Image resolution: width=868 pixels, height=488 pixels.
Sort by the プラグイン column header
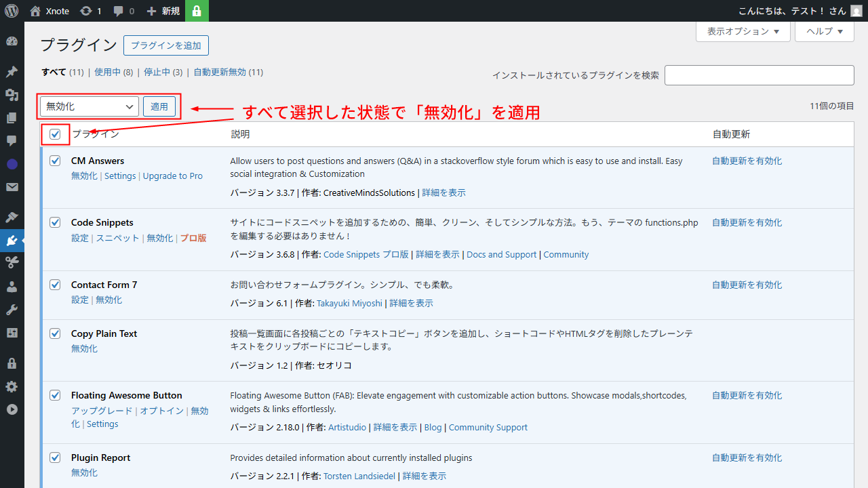[x=96, y=134]
